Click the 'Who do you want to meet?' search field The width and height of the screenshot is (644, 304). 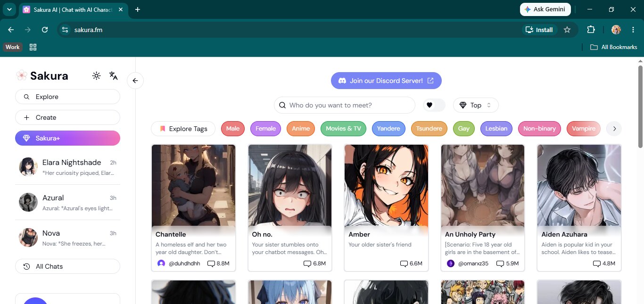345,105
